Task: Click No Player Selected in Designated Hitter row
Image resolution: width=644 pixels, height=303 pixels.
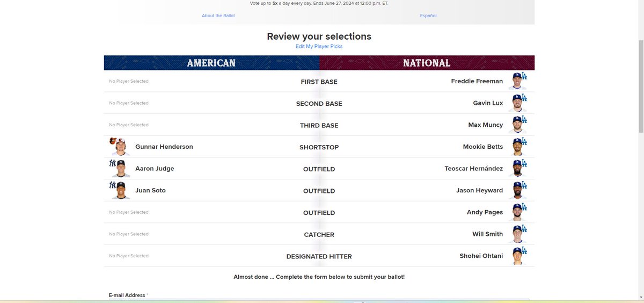Action: click(x=129, y=256)
